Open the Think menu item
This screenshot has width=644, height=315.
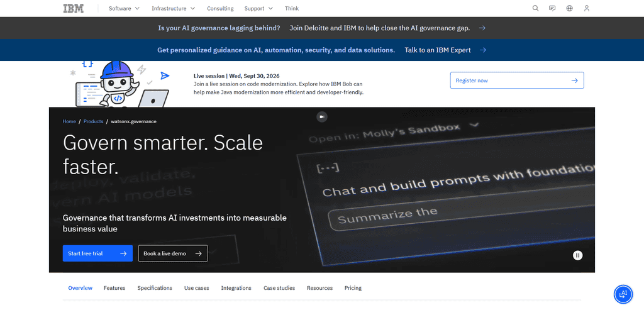(292, 8)
